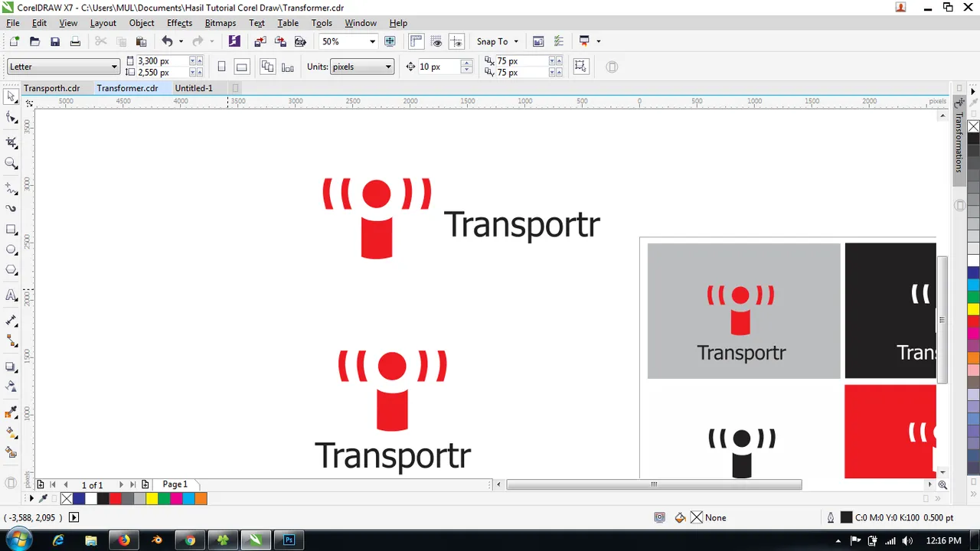Set page orientation to Landscape
The image size is (980, 551).
tap(241, 67)
